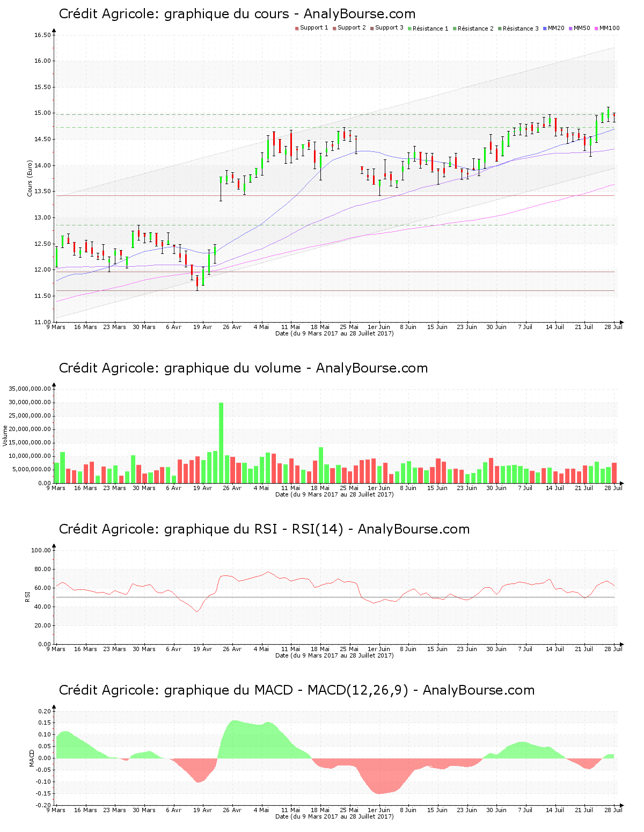Viewport: 644px width, 832px height.
Task: Click the tallest green volume bar near 26 Avr
Action: click(x=221, y=443)
